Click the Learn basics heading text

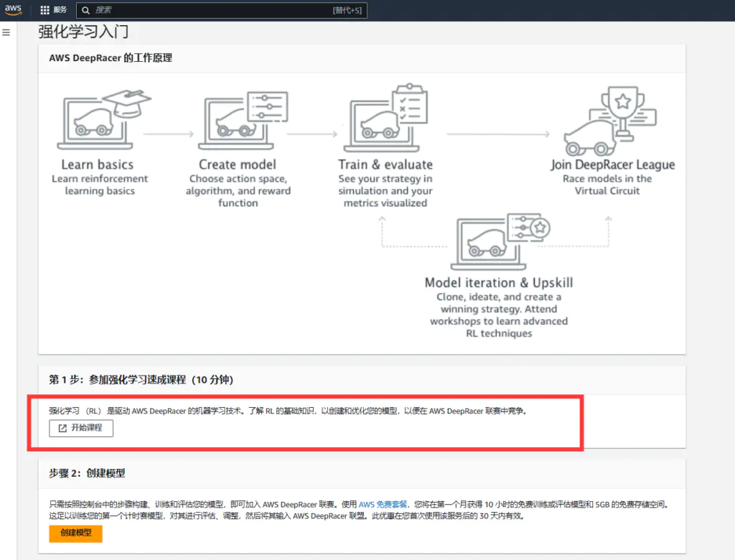pyautogui.click(x=98, y=164)
